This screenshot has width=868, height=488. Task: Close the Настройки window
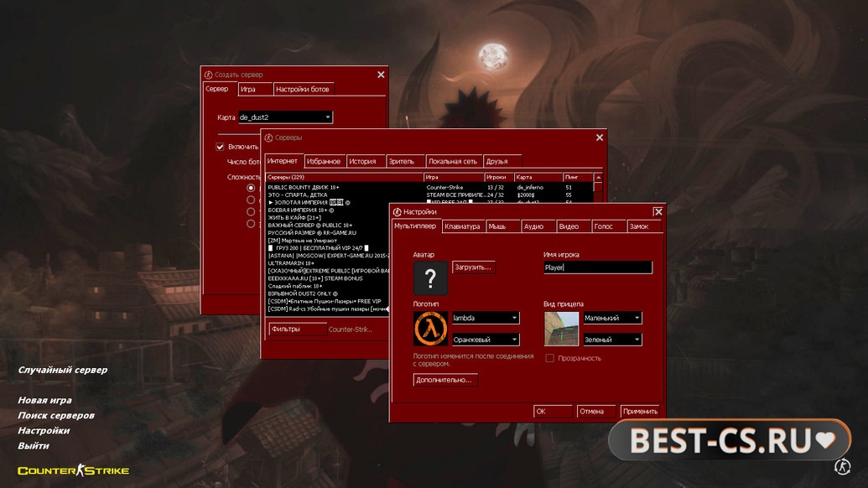[x=657, y=212]
